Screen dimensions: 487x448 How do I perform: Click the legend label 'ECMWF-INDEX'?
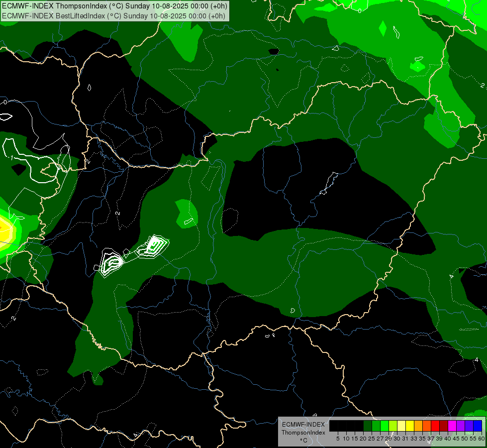[x=303, y=425]
